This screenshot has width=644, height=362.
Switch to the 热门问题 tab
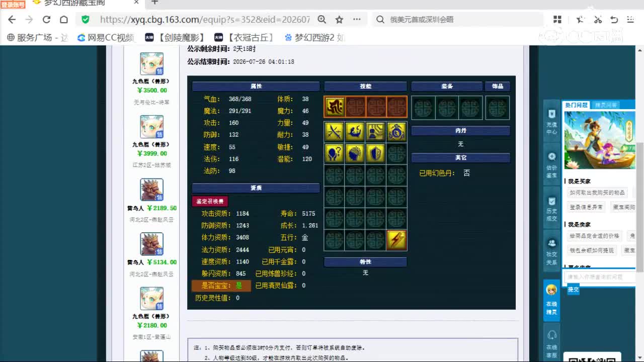point(577,105)
